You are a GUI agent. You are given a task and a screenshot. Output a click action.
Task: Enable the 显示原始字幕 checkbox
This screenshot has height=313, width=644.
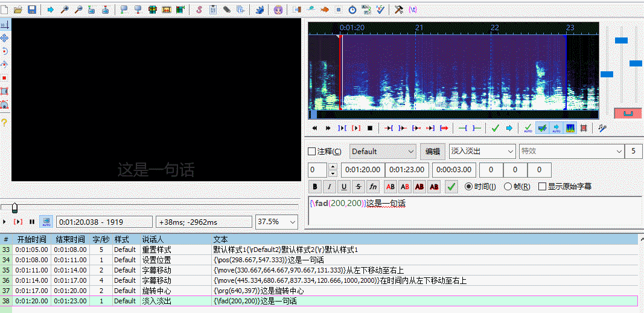tap(542, 187)
